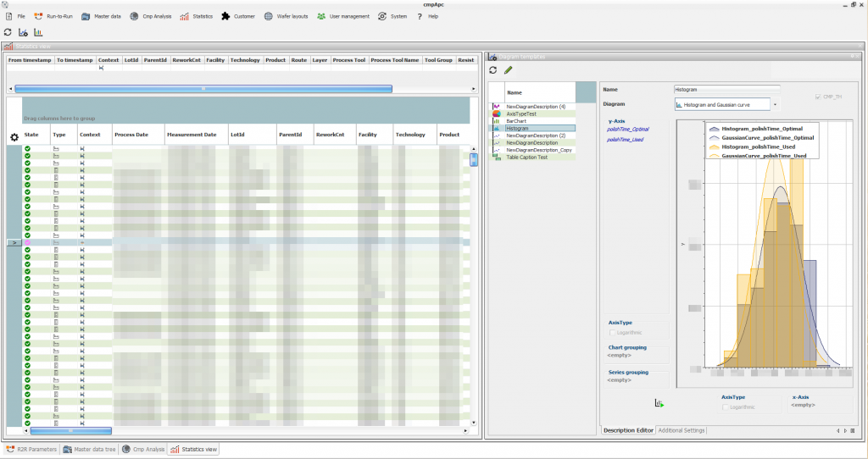Viewport: 868px width, 459px height.
Task: Click the polishTime_Optimal y-axis entry
Action: (628, 129)
